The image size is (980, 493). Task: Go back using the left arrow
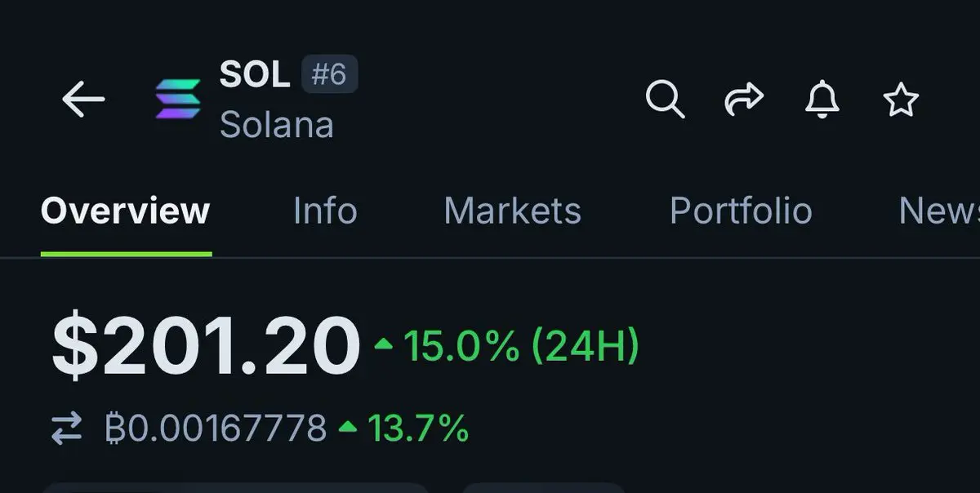[83, 100]
